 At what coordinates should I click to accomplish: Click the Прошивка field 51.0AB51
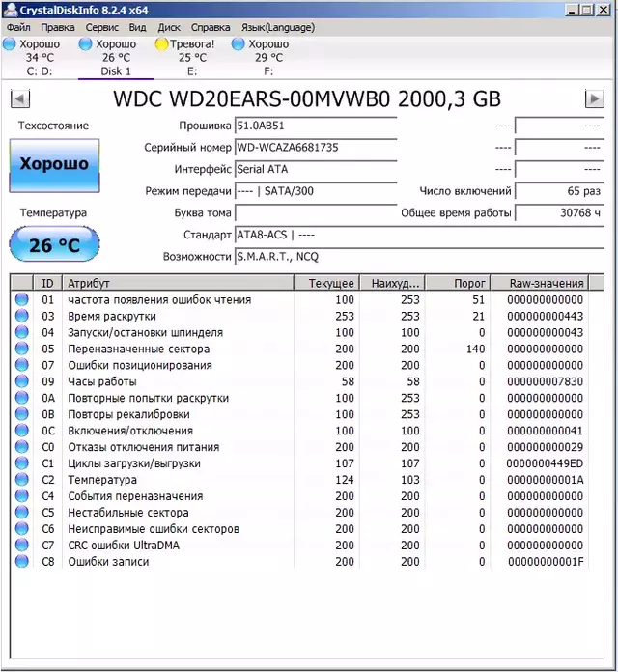pos(316,126)
